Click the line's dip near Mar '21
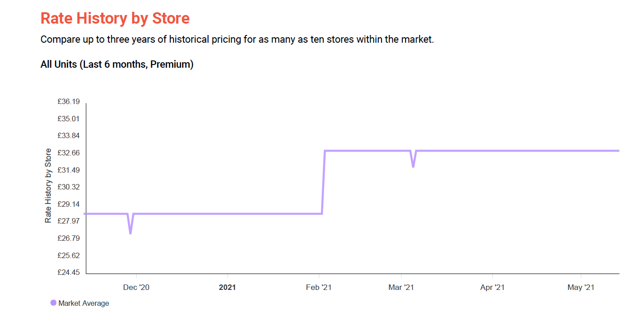This screenshot has width=644, height=324. [413, 165]
